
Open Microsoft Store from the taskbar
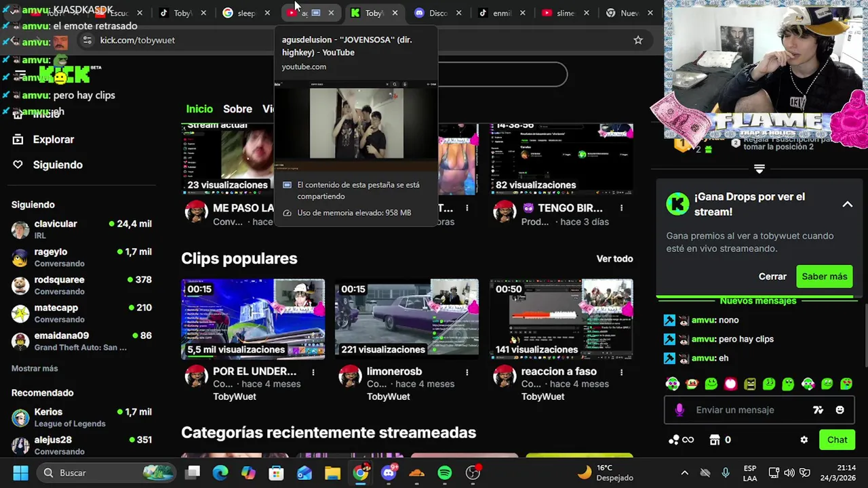click(x=276, y=472)
